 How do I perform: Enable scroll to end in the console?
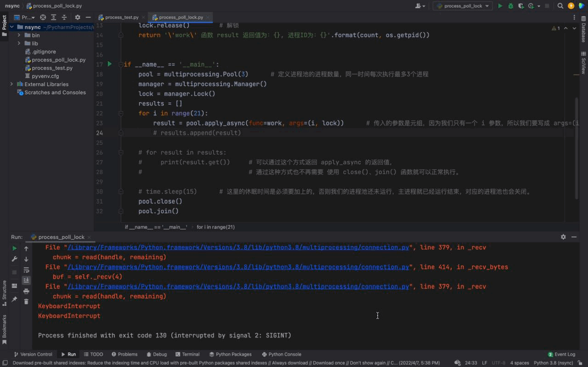[x=26, y=280]
